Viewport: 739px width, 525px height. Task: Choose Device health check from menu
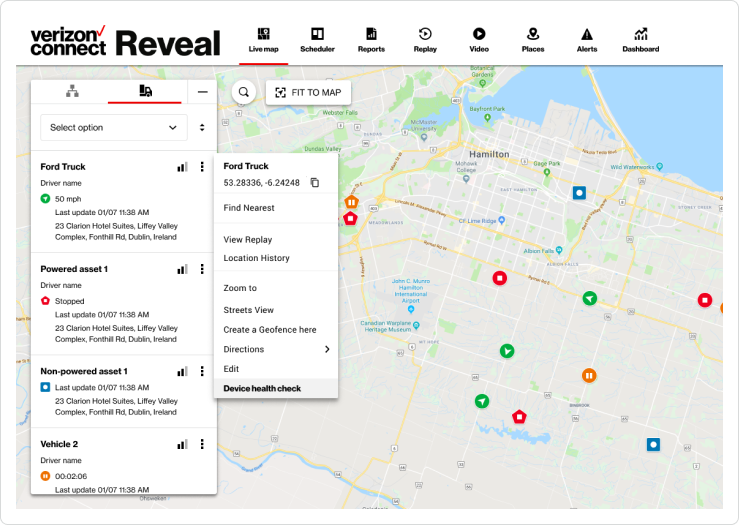point(262,388)
